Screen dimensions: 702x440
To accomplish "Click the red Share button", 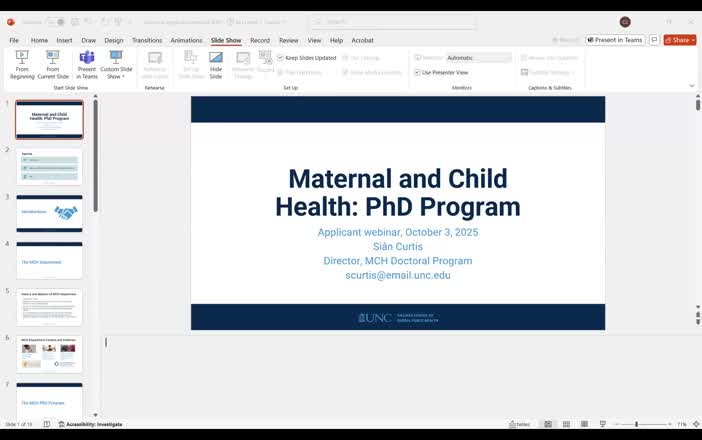I will (680, 40).
